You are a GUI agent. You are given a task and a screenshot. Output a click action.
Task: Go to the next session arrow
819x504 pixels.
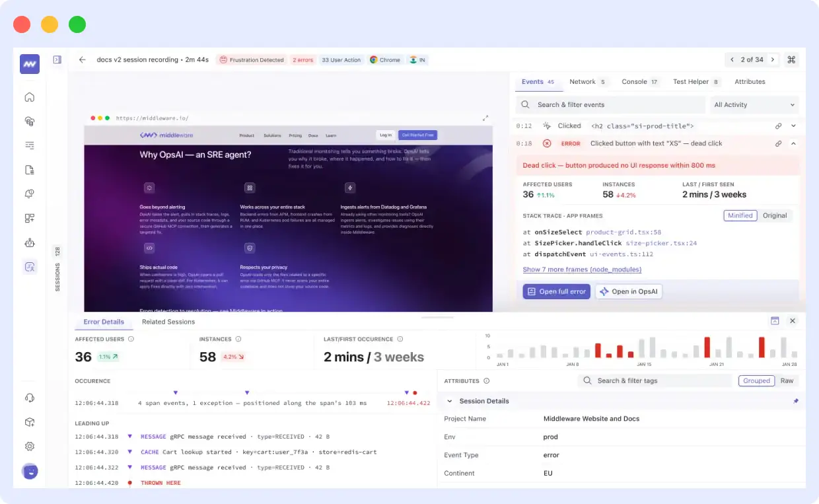pos(773,59)
